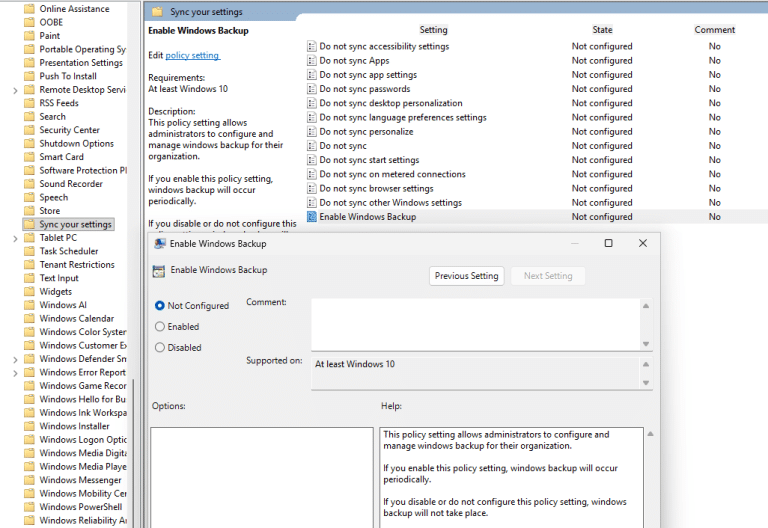This screenshot has width=768, height=528.
Task: Sort by the Setting column header
Action: (x=433, y=30)
